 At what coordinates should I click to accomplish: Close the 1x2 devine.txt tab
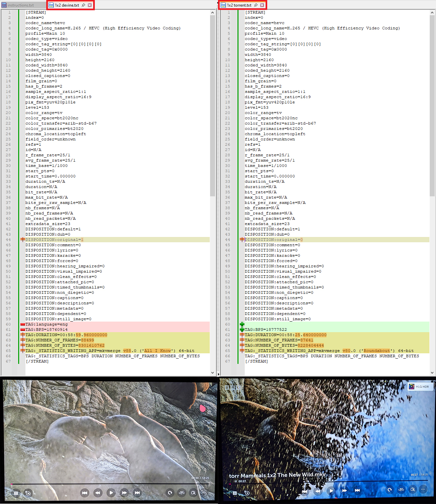coord(90,5)
